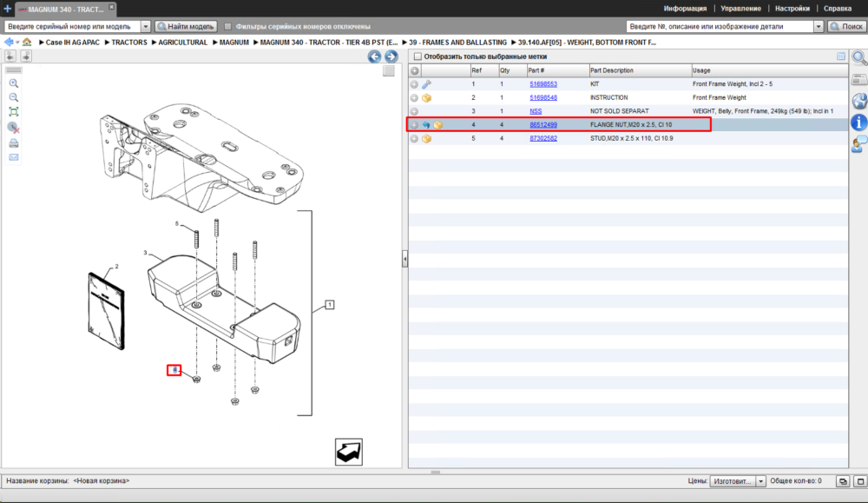The height and width of the screenshot is (503, 868).
Task: Open part number 51698548 link
Action: click(x=543, y=97)
